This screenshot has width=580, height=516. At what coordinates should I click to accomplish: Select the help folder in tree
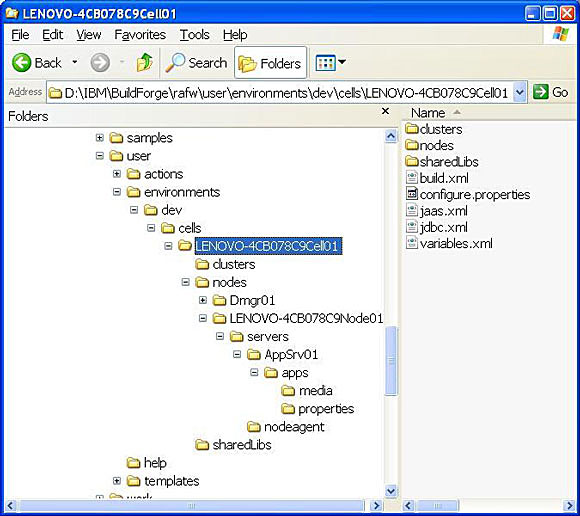coord(147,463)
